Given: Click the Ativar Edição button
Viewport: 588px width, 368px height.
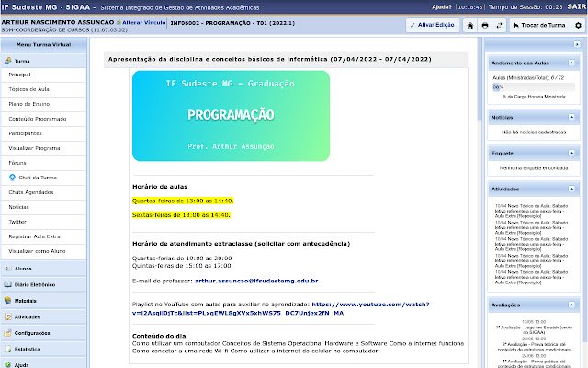Looking at the screenshot, I should (433, 25).
